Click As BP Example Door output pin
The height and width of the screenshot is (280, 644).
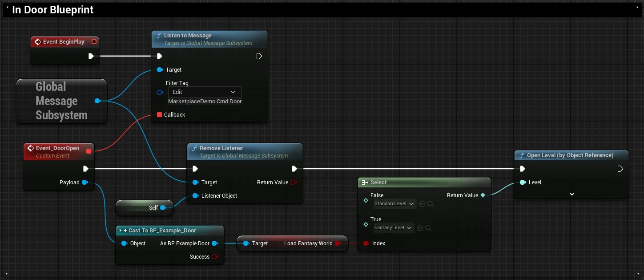214,243
